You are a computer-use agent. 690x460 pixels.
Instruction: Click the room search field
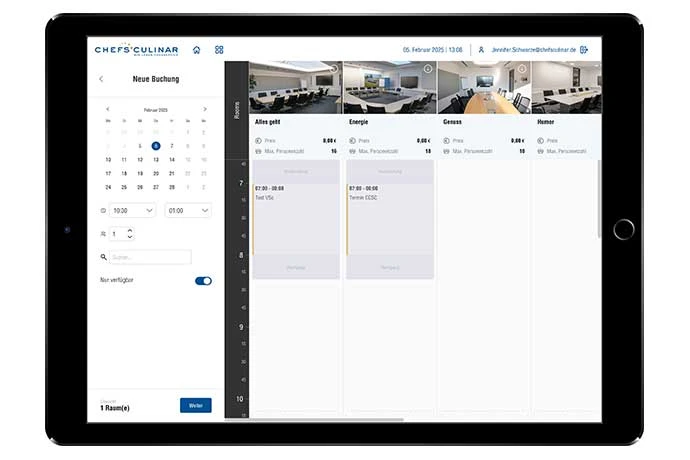click(x=150, y=257)
